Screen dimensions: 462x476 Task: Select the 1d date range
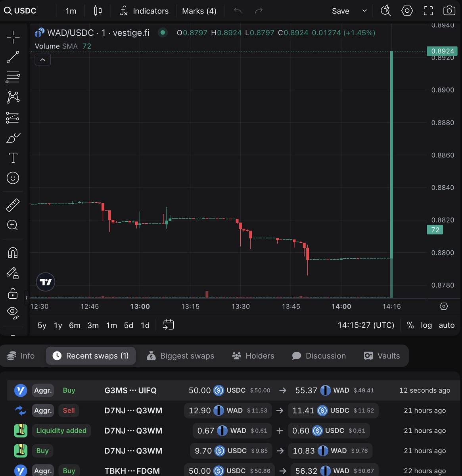pos(145,325)
